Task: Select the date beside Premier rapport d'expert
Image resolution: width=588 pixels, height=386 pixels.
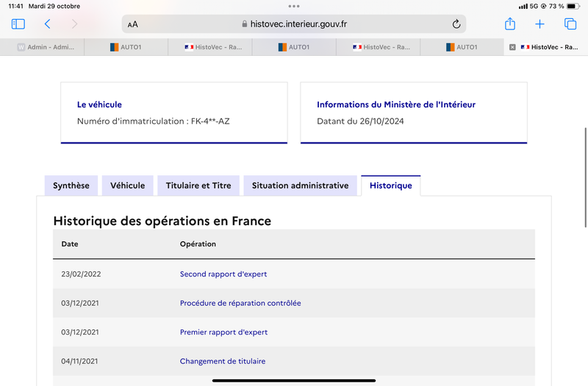Action: tap(80, 332)
